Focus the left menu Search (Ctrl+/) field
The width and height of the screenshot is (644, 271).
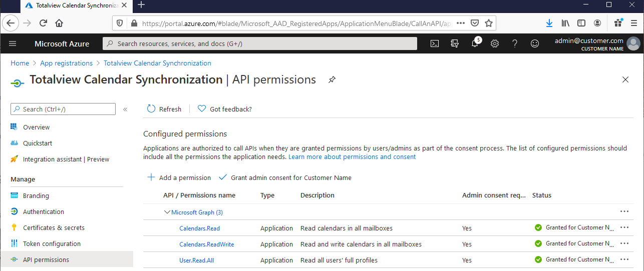63,109
